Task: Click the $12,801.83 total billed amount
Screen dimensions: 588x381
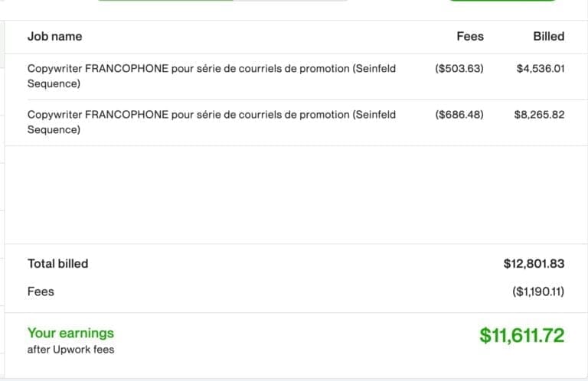Action: 534,263
